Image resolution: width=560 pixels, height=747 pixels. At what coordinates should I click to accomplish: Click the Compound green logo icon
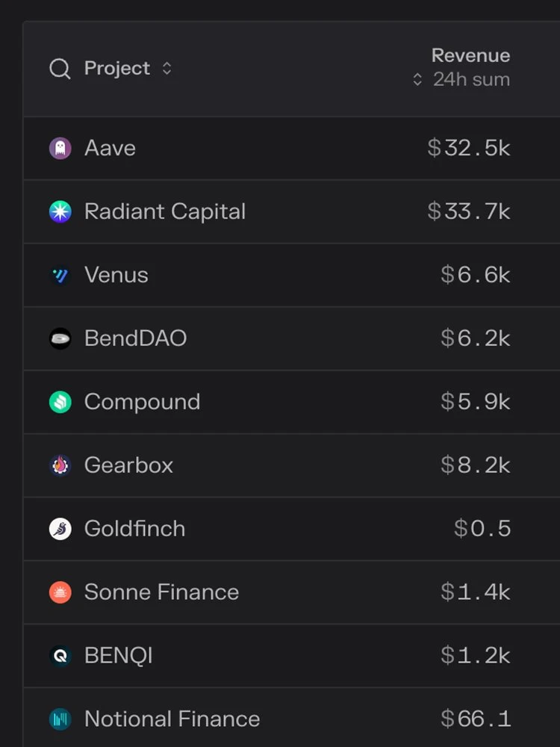click(x=60, y=402)
